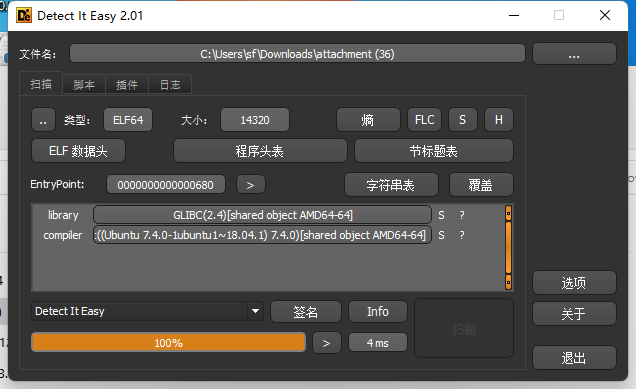The width and height of the screenshot is (636, 389).
Task: Minimize the Detect It Easy window
Action: 514,15
